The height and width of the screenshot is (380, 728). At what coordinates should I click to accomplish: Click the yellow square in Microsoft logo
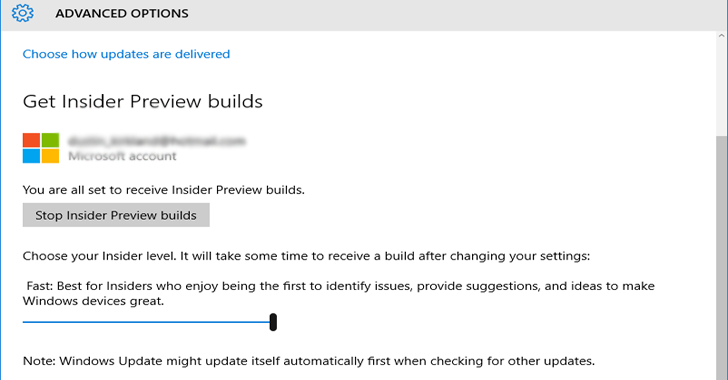pos(51,156)
